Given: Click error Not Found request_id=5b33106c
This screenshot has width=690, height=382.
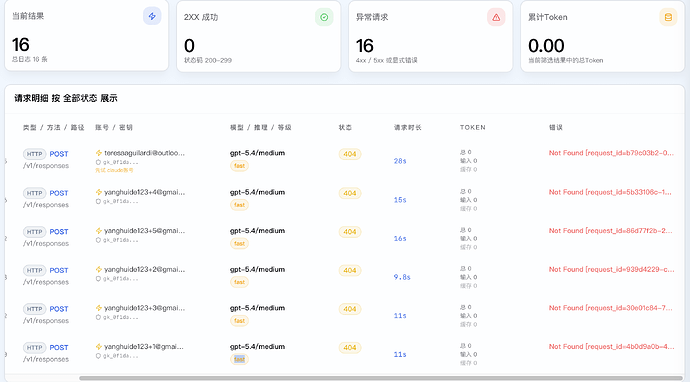Looking at the screenshot, I should tap(610, 192).
